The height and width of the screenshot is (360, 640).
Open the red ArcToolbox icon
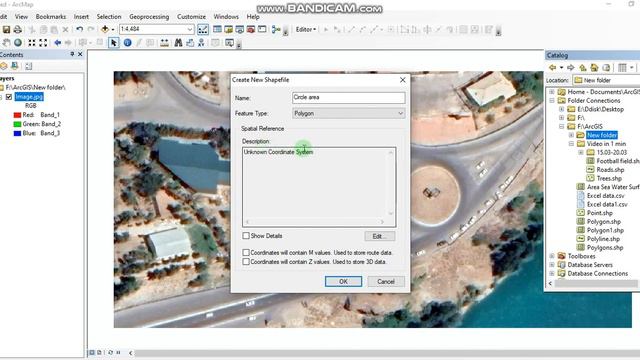251,29
